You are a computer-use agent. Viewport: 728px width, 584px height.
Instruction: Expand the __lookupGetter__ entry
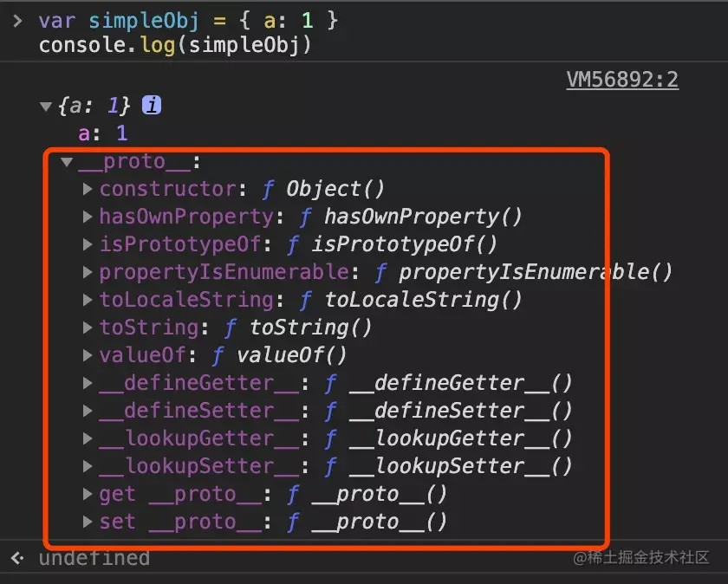tap(88, 438)
